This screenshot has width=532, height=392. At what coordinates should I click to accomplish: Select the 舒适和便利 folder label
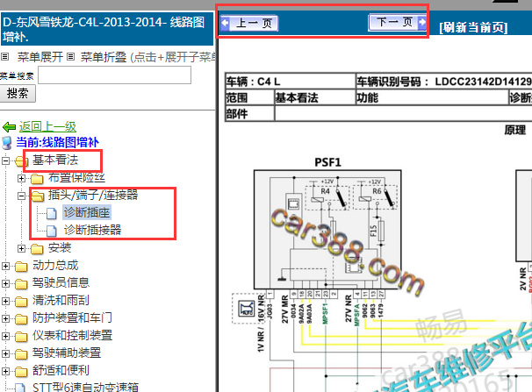click(x=61, y=370)
